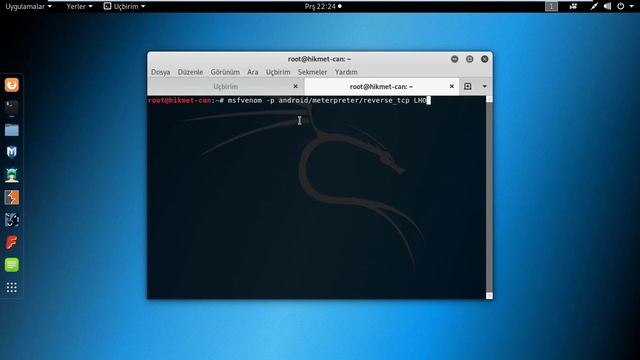
Task: Show all applications grid icon
Action: tap(12, 287)
